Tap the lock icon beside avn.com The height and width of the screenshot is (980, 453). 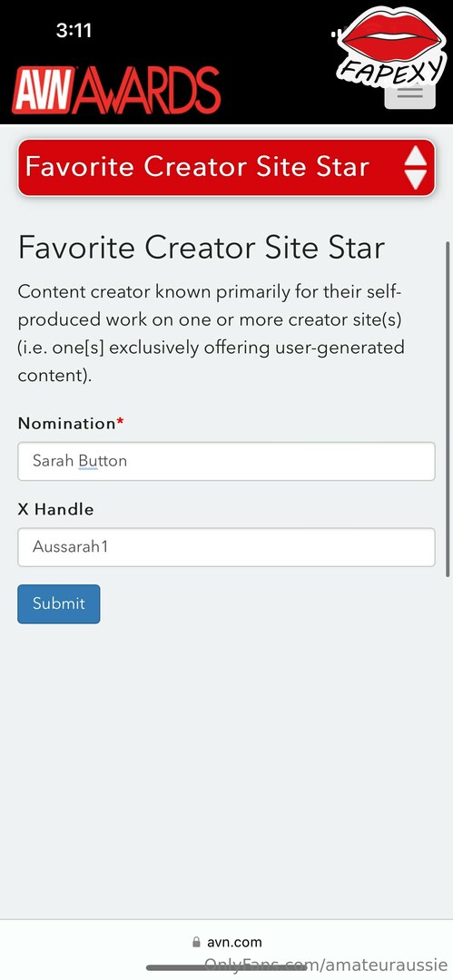[196, 942]
